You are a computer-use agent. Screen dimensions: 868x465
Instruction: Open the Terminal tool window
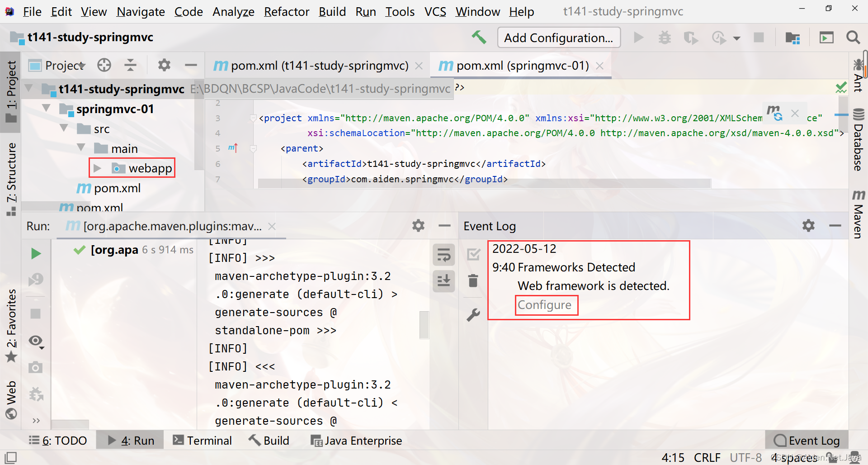pos(202,441)
